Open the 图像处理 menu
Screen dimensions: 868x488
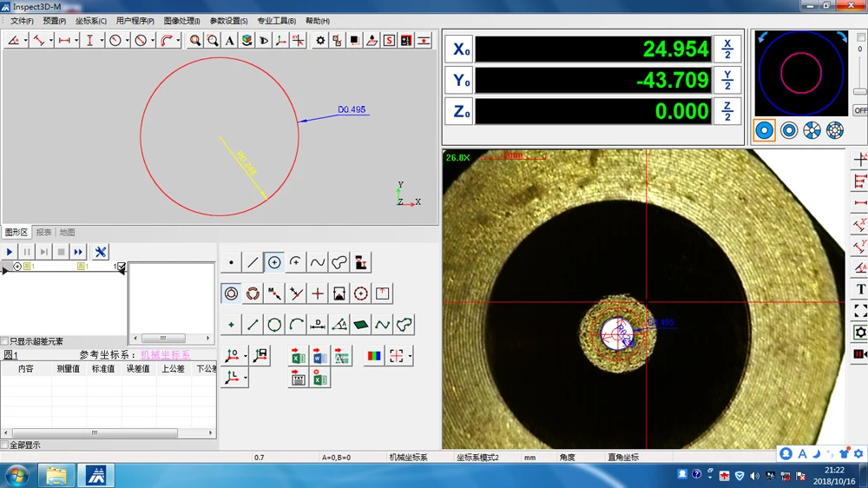click(x=181, y=21)
